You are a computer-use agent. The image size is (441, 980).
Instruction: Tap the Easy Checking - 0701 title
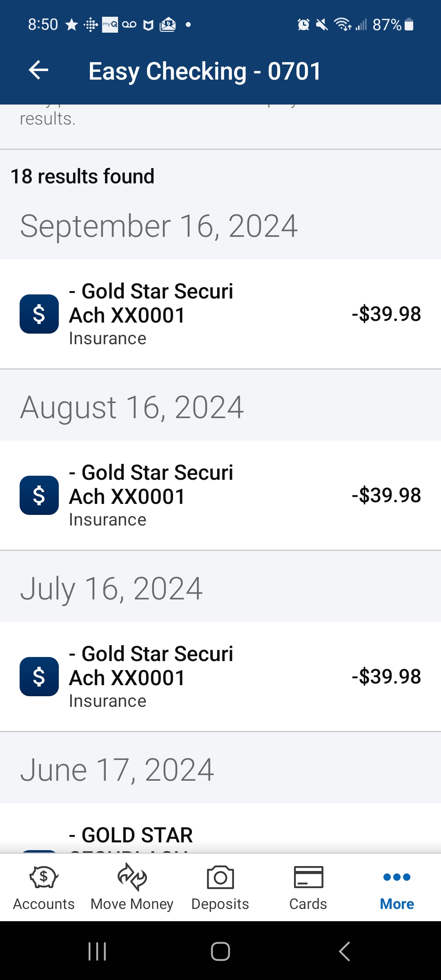coord(205,71)
